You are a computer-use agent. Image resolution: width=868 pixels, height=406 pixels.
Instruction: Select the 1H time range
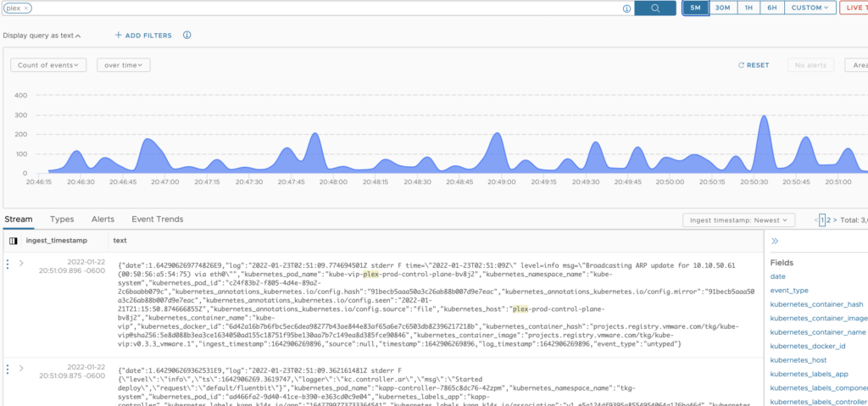point(748,8)
